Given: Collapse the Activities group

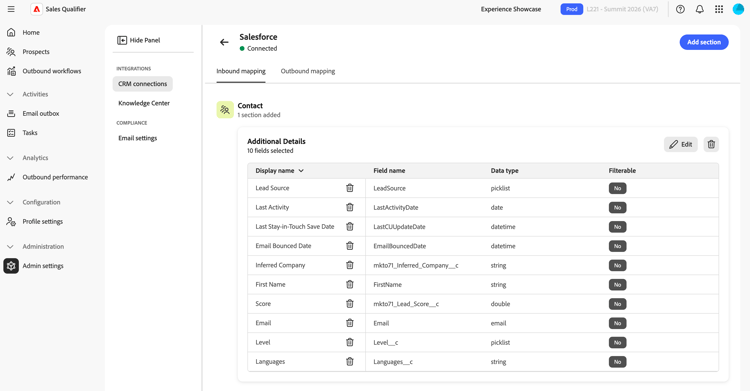Looking at the screenshot, I should [x=10, y=94].
